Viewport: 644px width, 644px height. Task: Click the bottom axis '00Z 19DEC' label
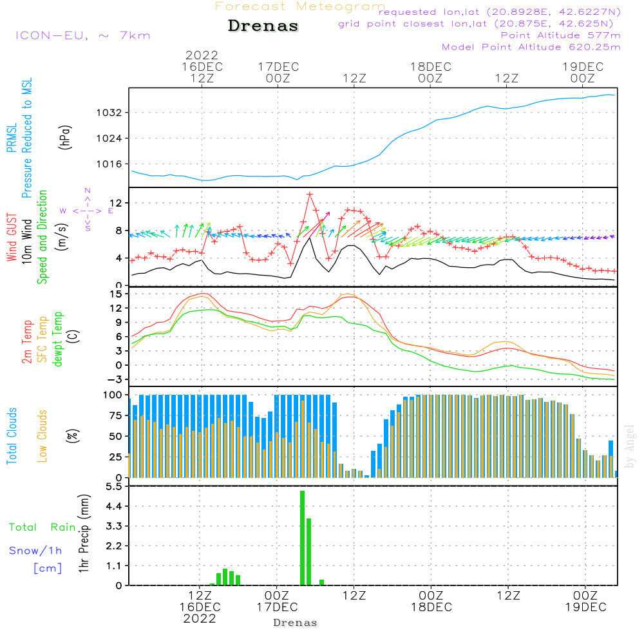[x=585, y=601]
